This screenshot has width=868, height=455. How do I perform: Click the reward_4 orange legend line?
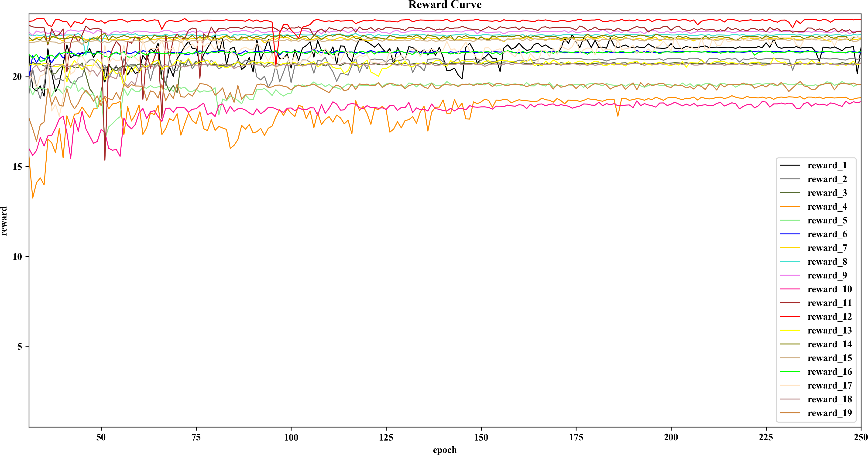point(790,206)
